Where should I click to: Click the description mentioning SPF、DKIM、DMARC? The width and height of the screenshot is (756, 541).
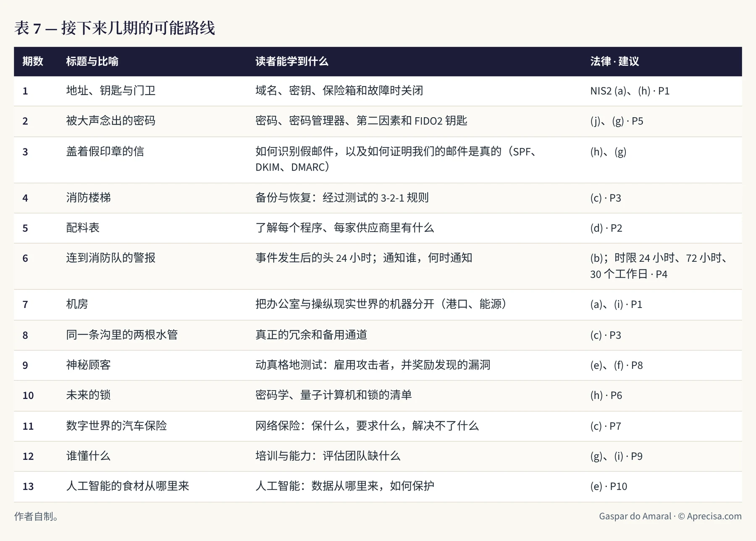[397, 159]
